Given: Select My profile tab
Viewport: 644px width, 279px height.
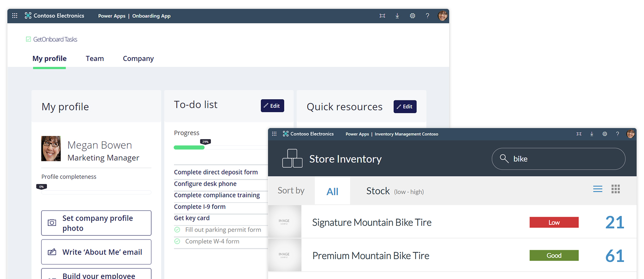Looking at the screenshot, I should coord(50,58).
